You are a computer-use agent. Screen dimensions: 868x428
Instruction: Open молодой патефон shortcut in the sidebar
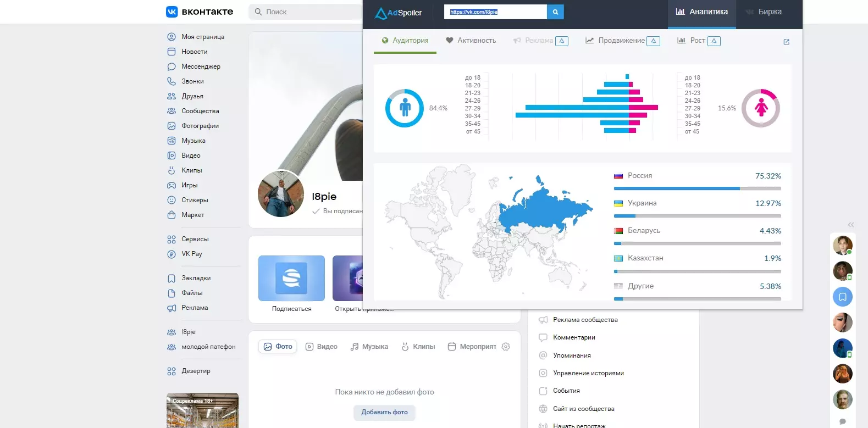208,347
